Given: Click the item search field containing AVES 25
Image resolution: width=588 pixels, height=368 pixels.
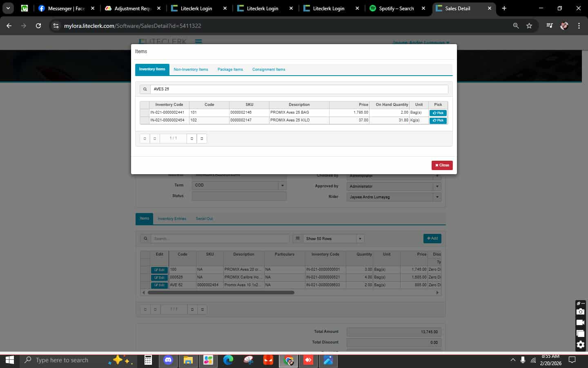Looking at the screenshot, I should pyautogui.click(x=299, y=89).
